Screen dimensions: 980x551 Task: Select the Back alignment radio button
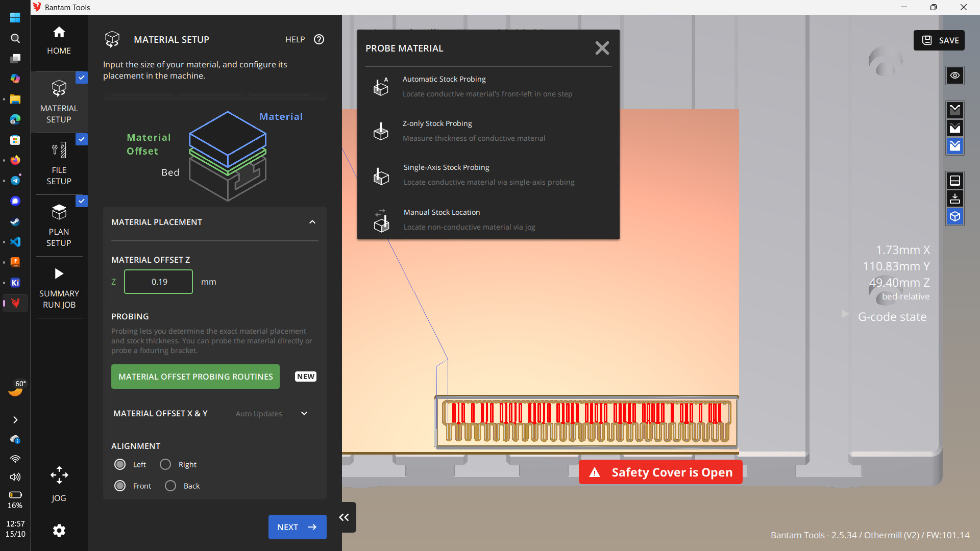(x=170, y=486)
